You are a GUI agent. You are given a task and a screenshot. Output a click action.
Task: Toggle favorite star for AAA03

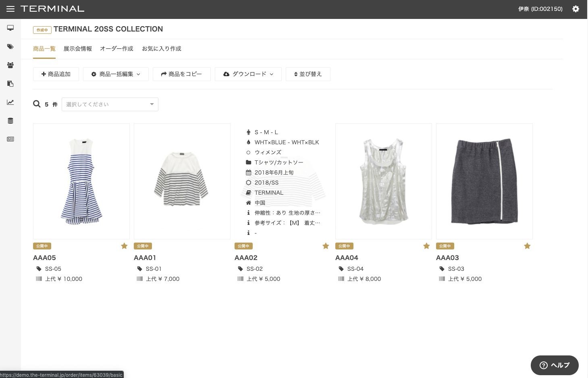point(527,246)
